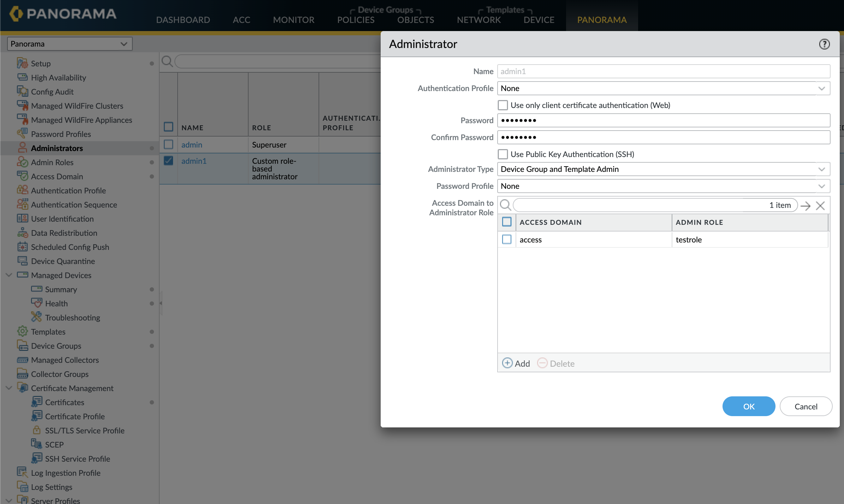Viewport: 844px width, 504px height.
Task: Check Use Public Key Authentication (SSH)
Action: pyautogui.click(x=503, y=154)
